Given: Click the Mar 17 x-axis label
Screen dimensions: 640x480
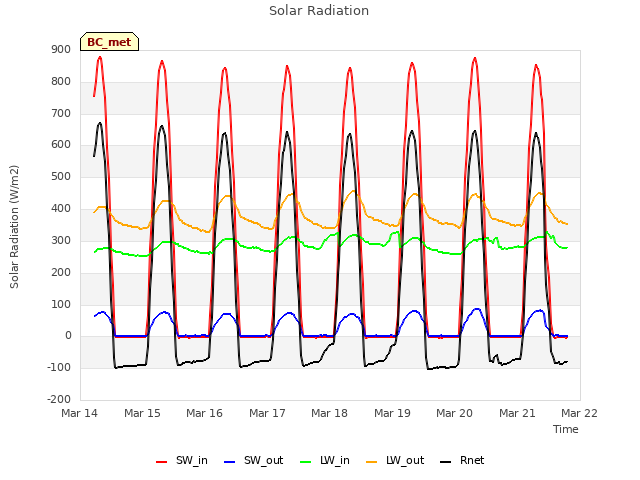Looking at the screenshot, I should [267, 413].
